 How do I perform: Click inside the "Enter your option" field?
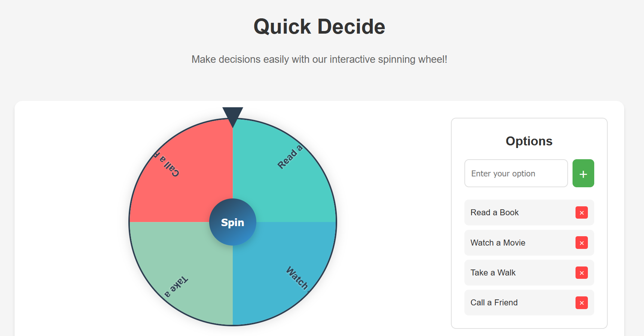(x=516, y=173)
